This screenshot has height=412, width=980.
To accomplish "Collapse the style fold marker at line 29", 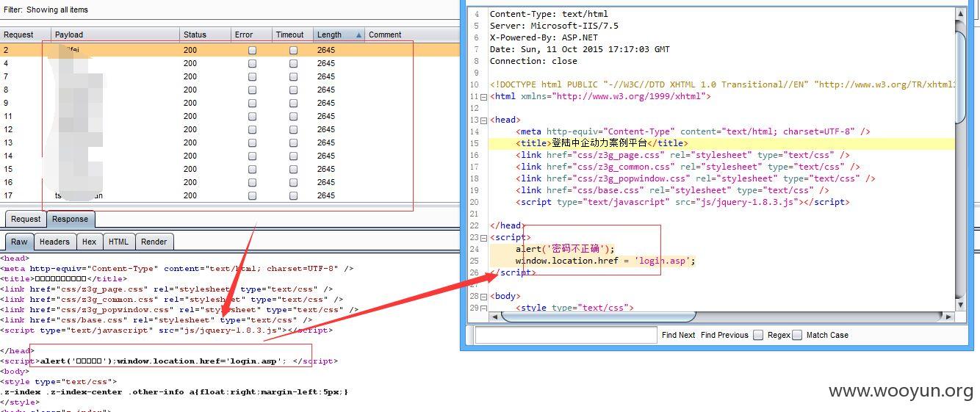I will pyautogui.click(x=483, y=308).
